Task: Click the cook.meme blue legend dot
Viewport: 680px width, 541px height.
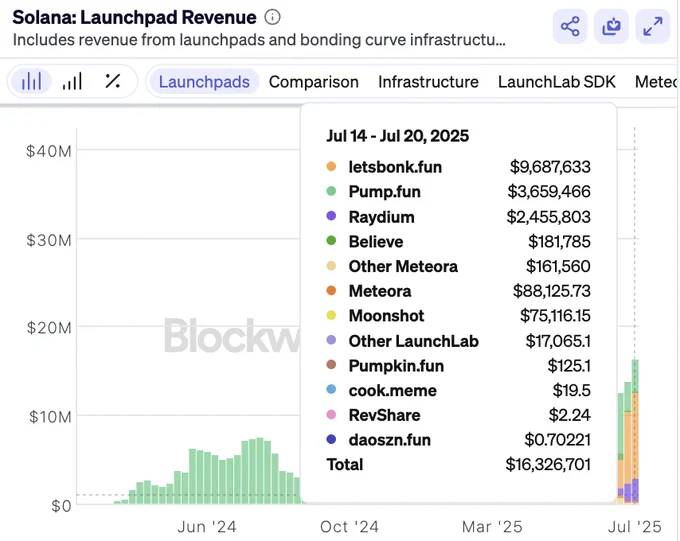Action: tap(331, 390)
